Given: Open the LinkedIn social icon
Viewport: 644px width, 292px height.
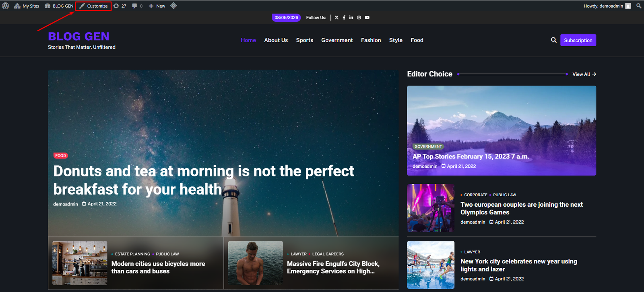Looking at the screenshot, I should [351, 18].
